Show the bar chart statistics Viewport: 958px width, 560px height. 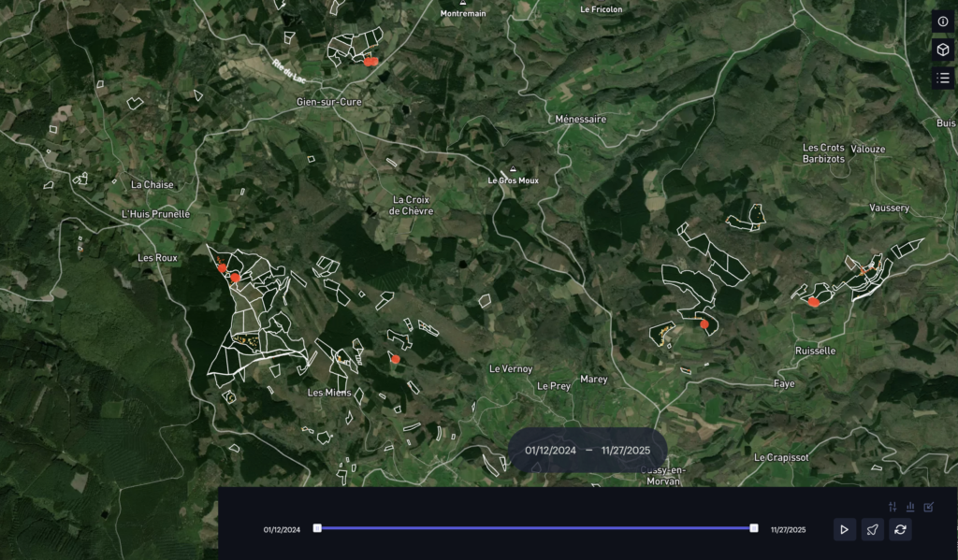coord(910,507)
